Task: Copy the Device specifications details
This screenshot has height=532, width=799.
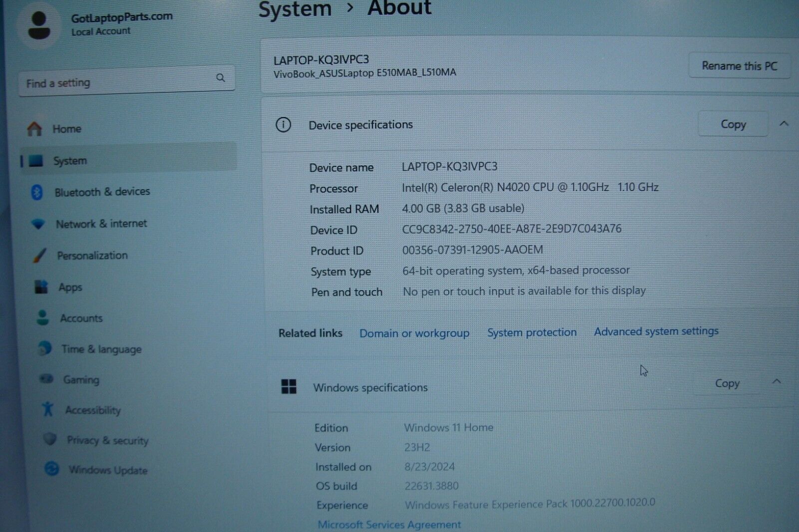Action: point(732,124)
